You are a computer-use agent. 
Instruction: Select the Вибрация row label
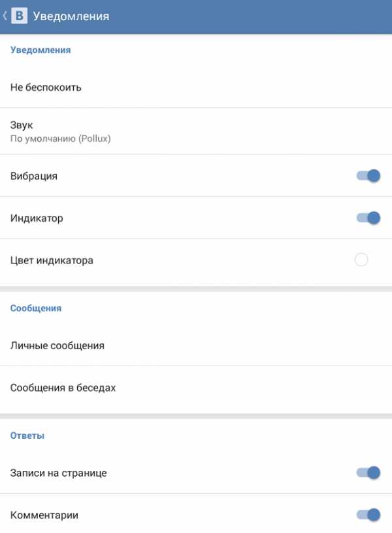34,176
